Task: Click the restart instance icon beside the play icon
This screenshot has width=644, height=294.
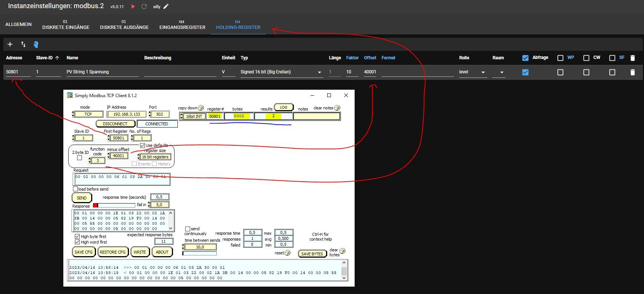Action: click(144, 7)
